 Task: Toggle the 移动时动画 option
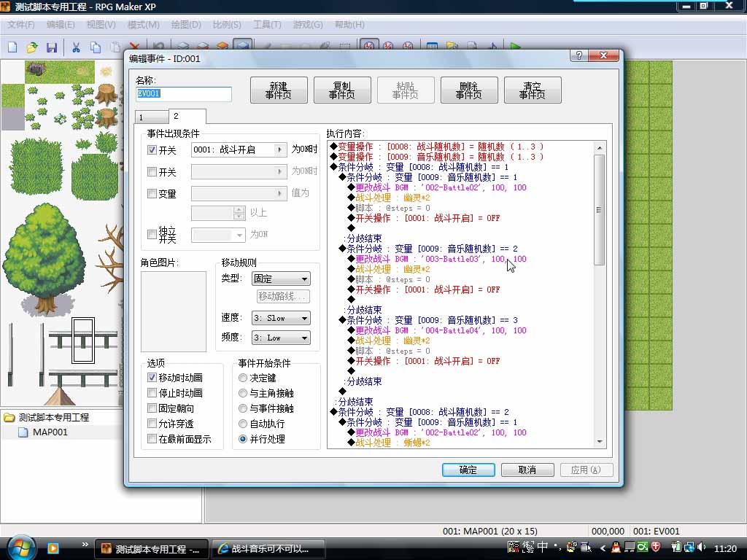coord(152,378)
